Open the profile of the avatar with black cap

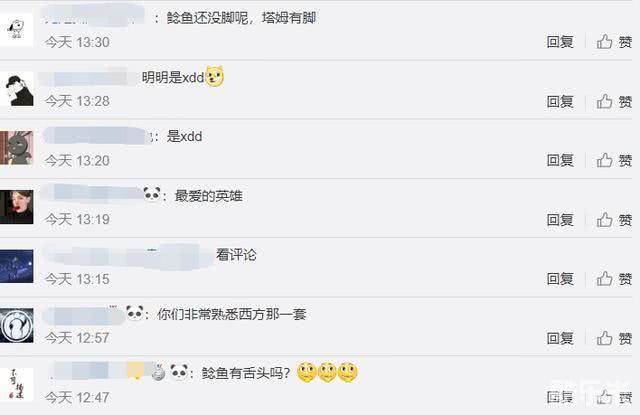point(16,89)
